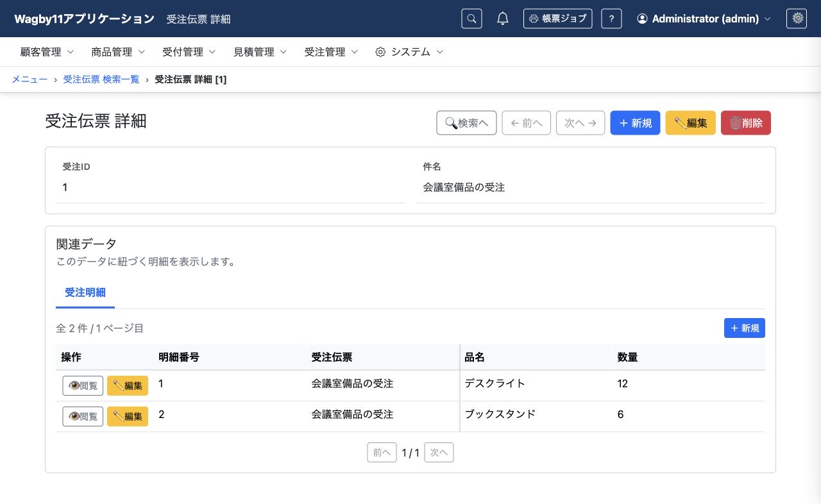Edit the デスクライト detail row
821x504 pixels.
pos(128,385)
